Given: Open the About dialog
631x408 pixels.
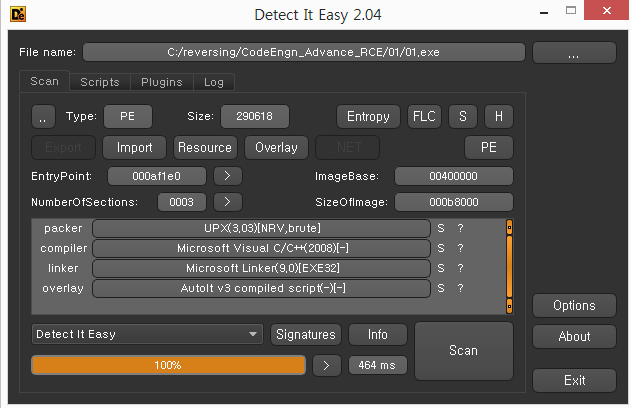Looking at the screenshot, I should coord(574,337).
